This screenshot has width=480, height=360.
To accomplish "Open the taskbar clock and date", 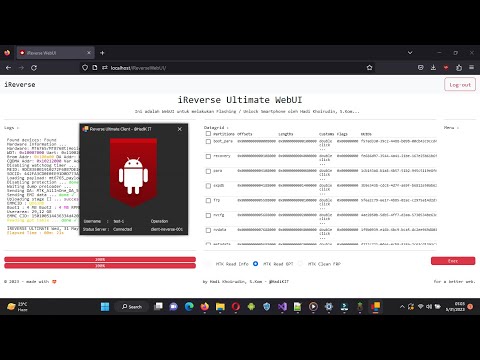I will click(x=455, y=307).
